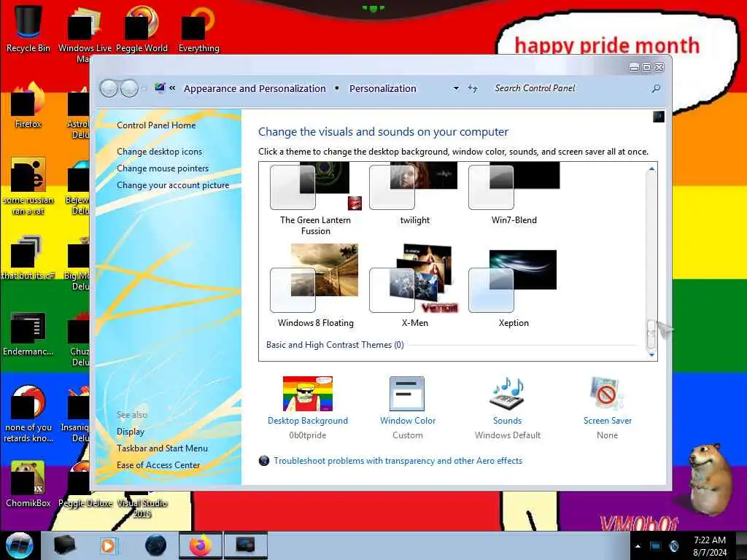Open Troubleshoot transparency and Aero effects link
The width and height of the screenshot is (747, 560).
pyautogui.click(x=398, y=461)
